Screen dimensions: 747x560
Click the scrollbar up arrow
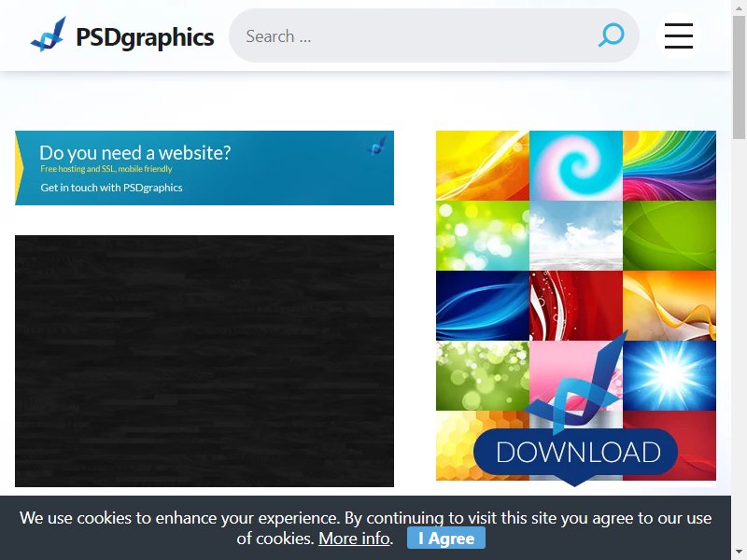pyautogui.click(x=739, y=7)
